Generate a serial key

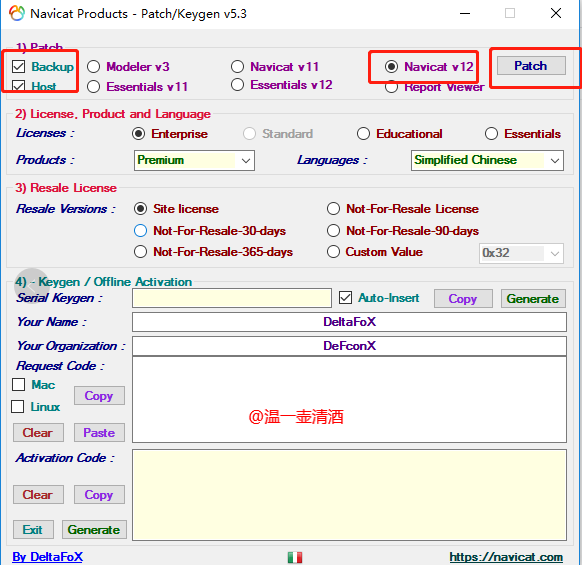[533, 298]
